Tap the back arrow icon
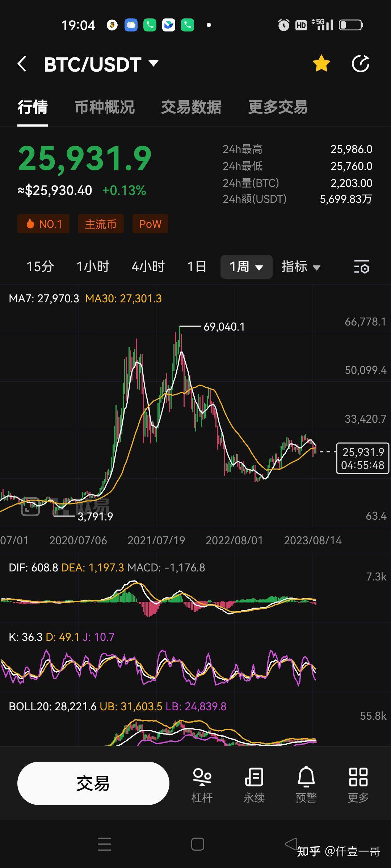The height and width of the screenshot is (868, 391). 22,64
